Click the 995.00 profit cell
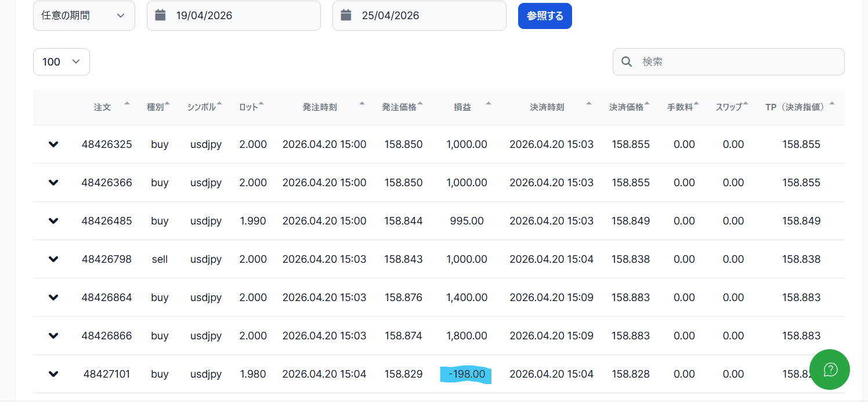This screenshot has height=402, width=868. (466, 221)
